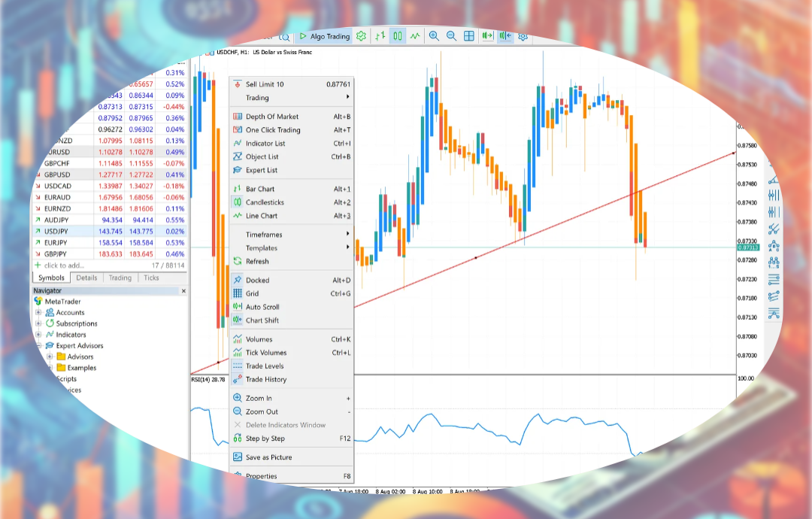Open the Timeframes submenu
Screen dimensions: 812x519
coord(291,235)
